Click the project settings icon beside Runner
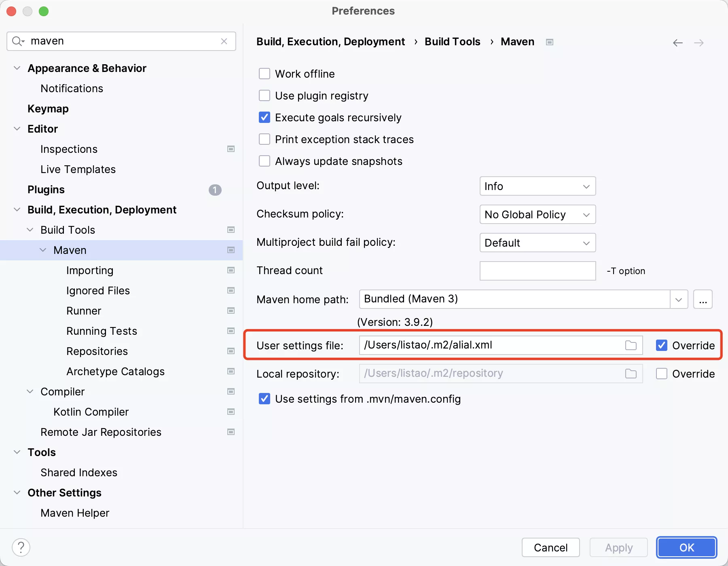Image resolution: width=728 pixels, height=566 pixels. [231, 310]
